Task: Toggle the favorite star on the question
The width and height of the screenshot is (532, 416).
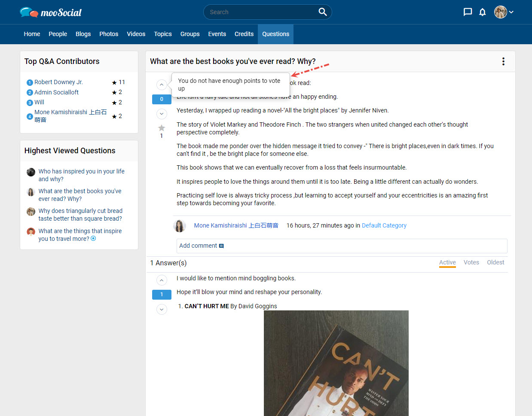Action: (162, 128)
